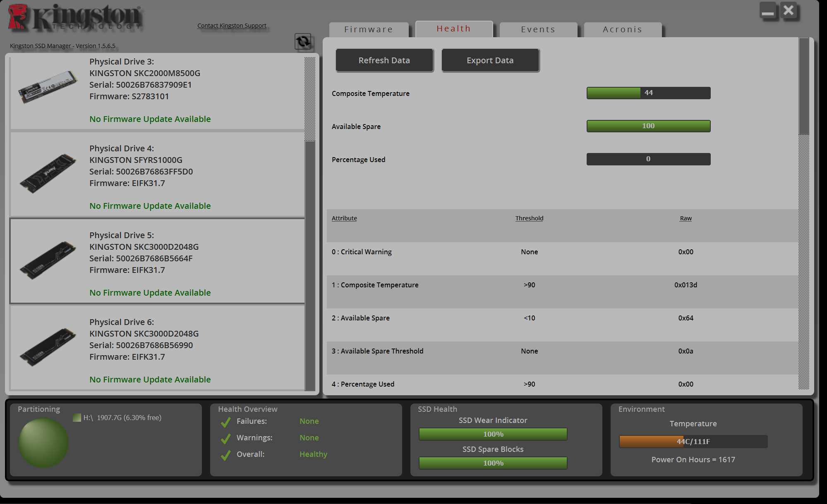827x504 pixels.
Task: Click the Composite Temperature bar showing 44
Action: tap(649, 93)
